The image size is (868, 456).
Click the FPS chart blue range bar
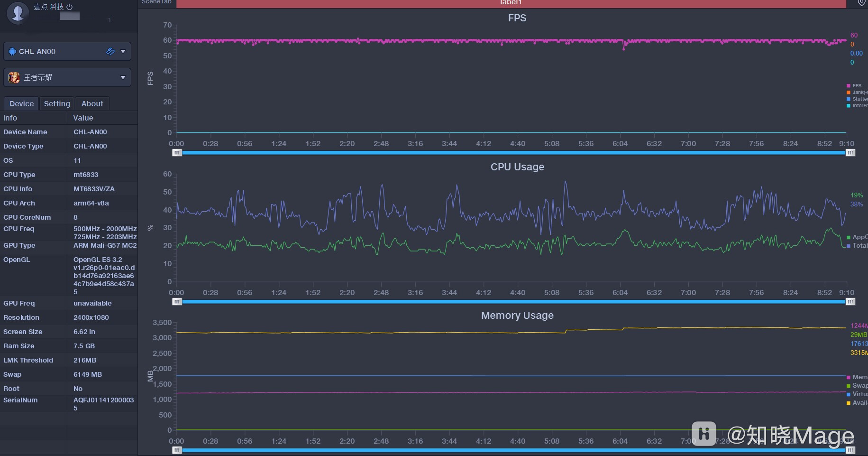pyautogui.click(x=514, y=153)
